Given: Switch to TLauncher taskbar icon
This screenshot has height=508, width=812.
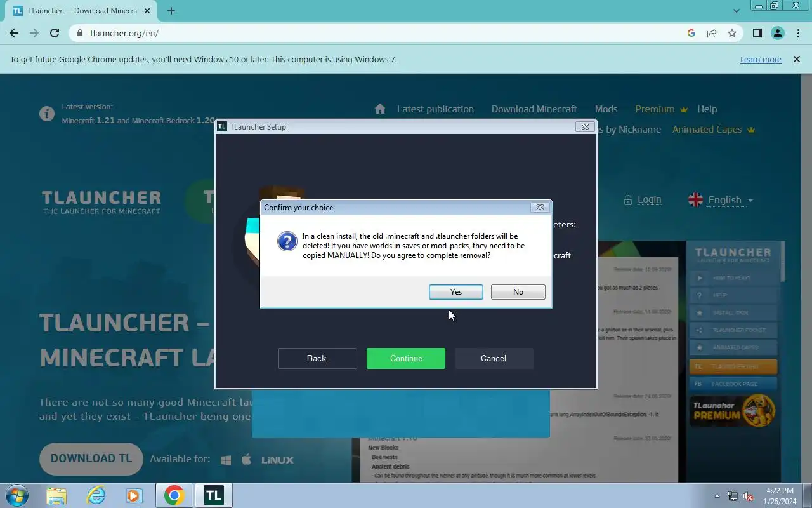Looking at the screenshot, I should [x=214, y=495].
